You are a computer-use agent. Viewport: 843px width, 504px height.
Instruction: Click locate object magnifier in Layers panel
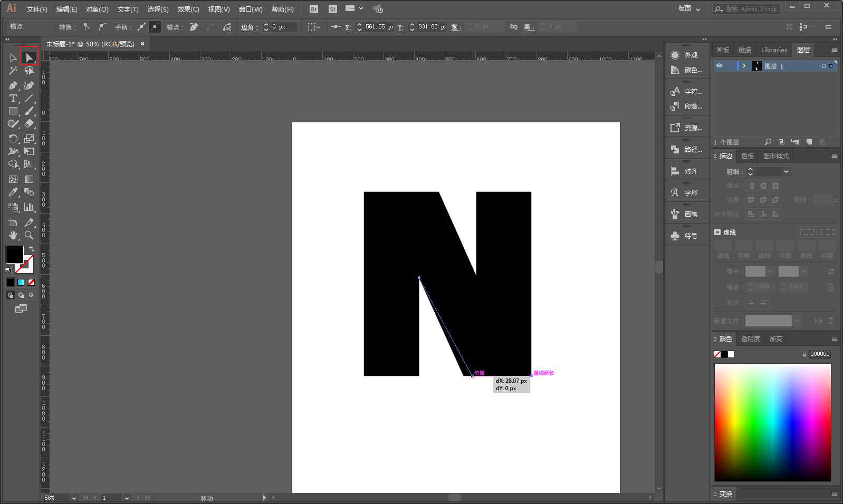click(768, 142)
